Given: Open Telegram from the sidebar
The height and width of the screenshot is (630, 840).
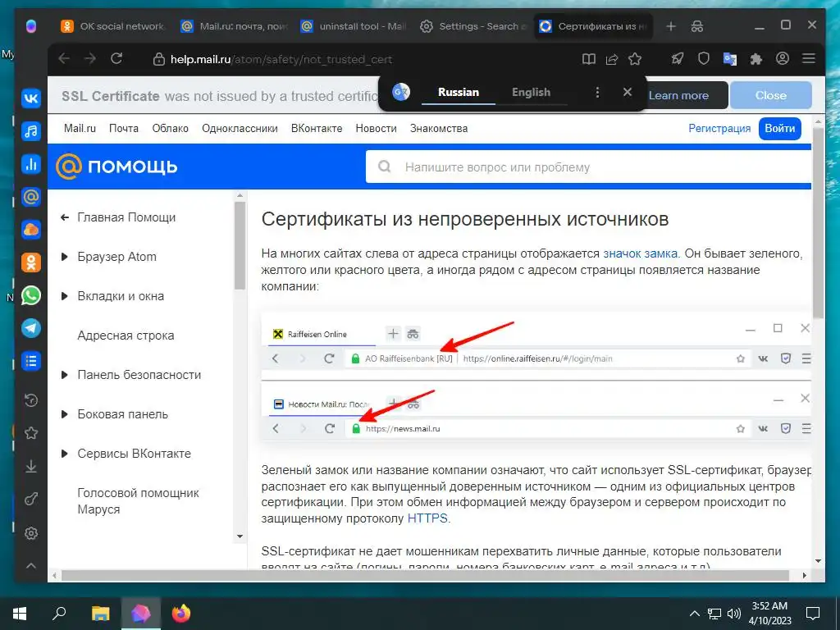Looking at the screenshot, I should 31,328.
